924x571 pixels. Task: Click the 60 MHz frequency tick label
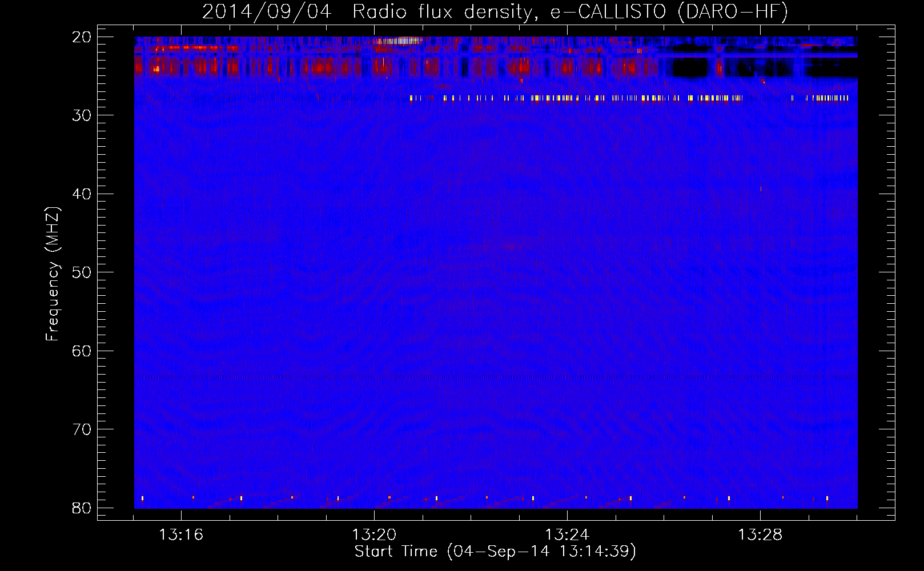coord(82,351)
